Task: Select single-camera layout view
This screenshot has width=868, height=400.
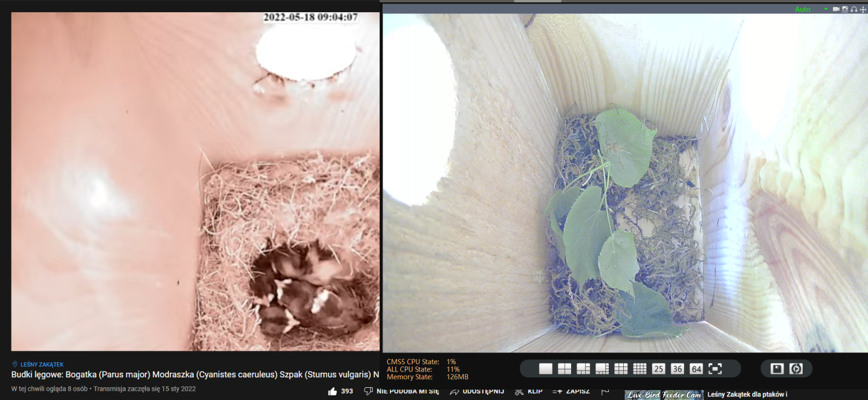Action: tap(546, 369)
